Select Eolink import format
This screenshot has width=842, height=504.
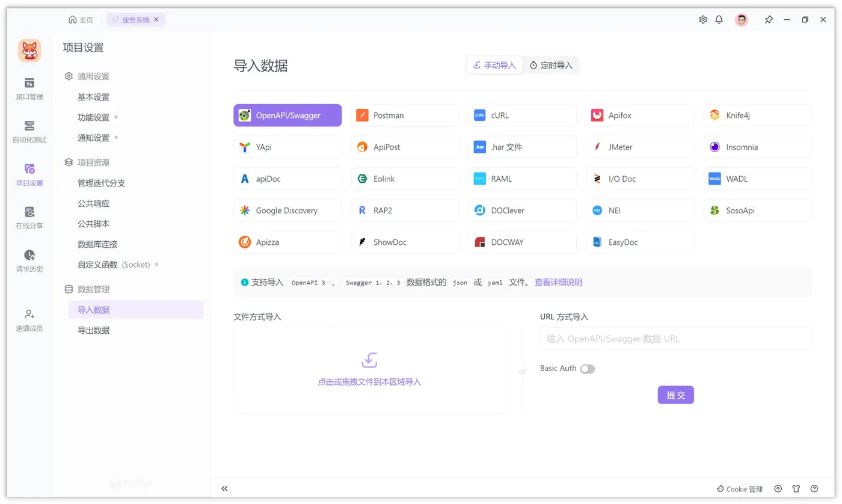[x=405, y=179]
